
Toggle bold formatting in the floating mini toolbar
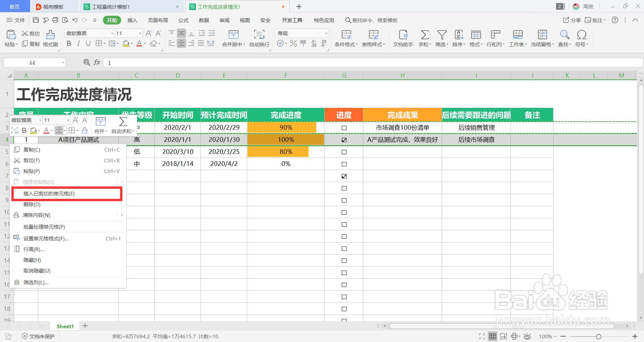coord(24,130)
